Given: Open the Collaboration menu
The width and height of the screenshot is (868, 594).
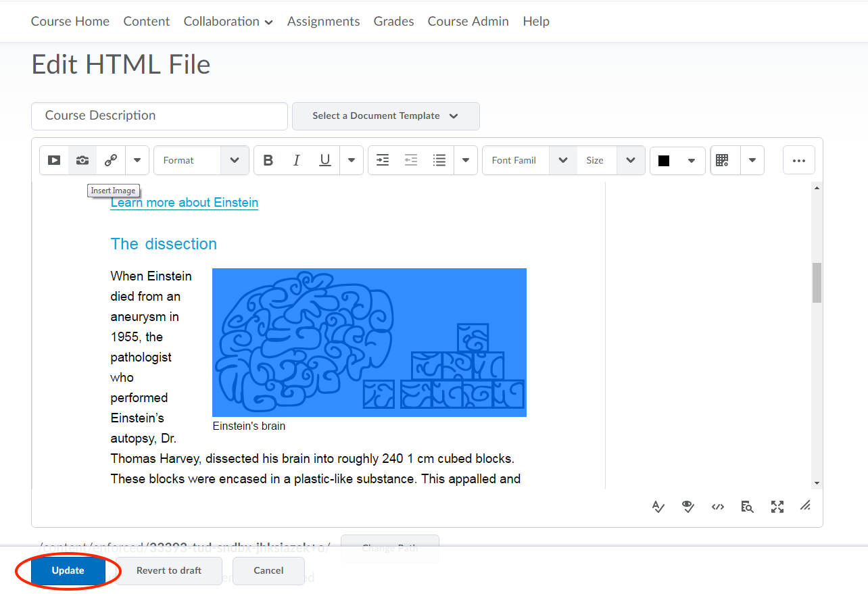Looking at the screenshot, I should point(228,22).
